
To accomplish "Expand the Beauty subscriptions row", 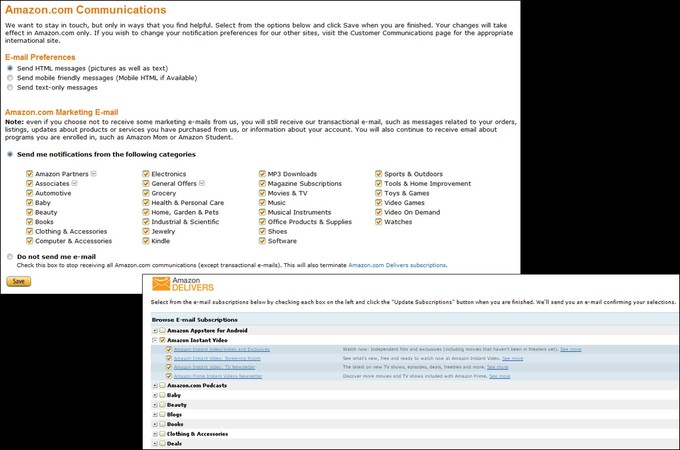I will (x=155, y=405).
